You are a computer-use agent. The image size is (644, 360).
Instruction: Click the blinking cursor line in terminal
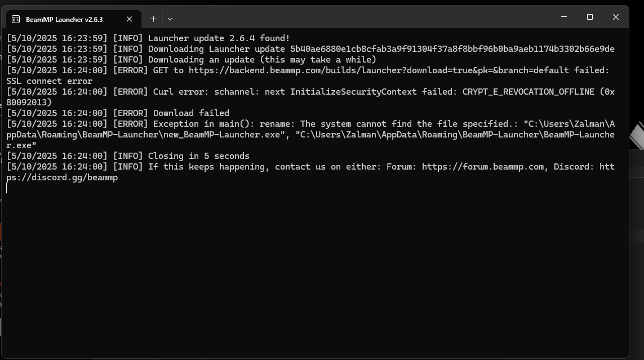pos(7,188)
